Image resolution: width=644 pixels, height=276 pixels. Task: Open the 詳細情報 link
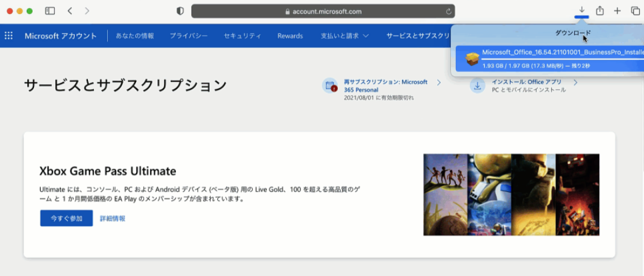tap(113, 219)
